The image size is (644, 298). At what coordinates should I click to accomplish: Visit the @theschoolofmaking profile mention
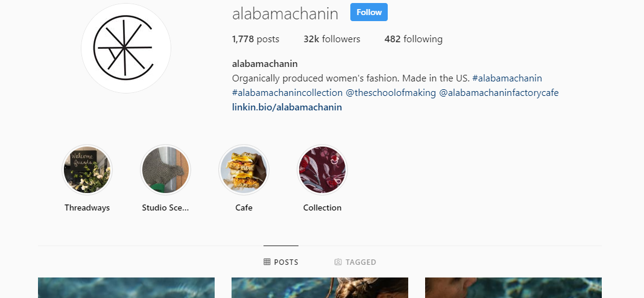(390, 93)
